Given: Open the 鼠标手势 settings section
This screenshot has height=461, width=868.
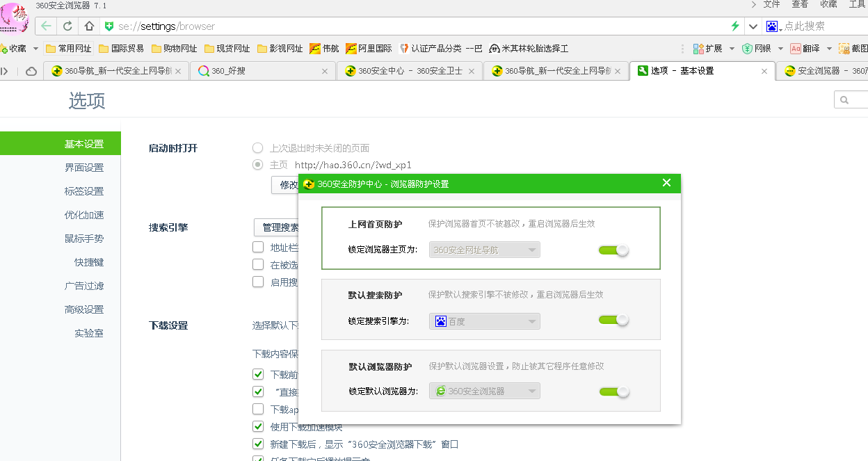Looking at the screenshot, I should (x=84, y=238).
